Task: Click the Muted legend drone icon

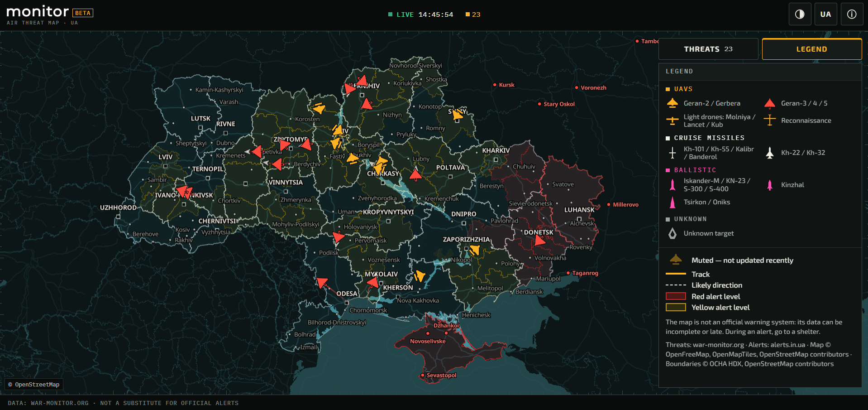Action: pyautogui.click(x=676, y=260)
